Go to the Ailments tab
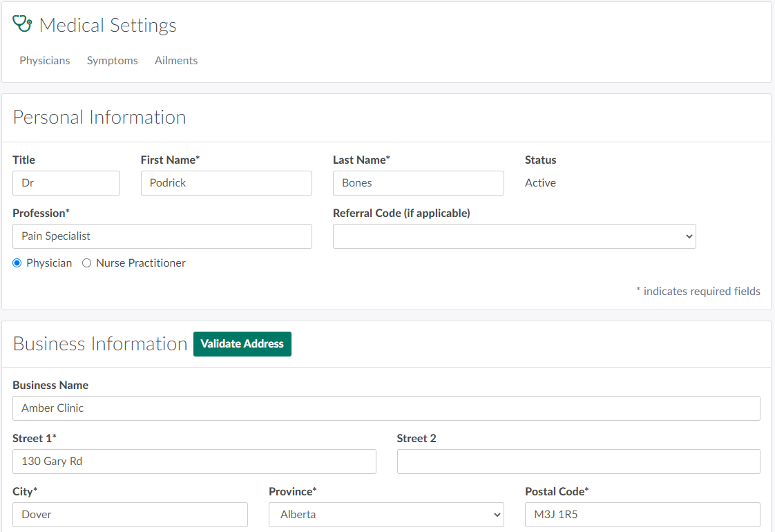Image resolution: width=775 pixels, height=532 pixels. (x=176, y=61)
